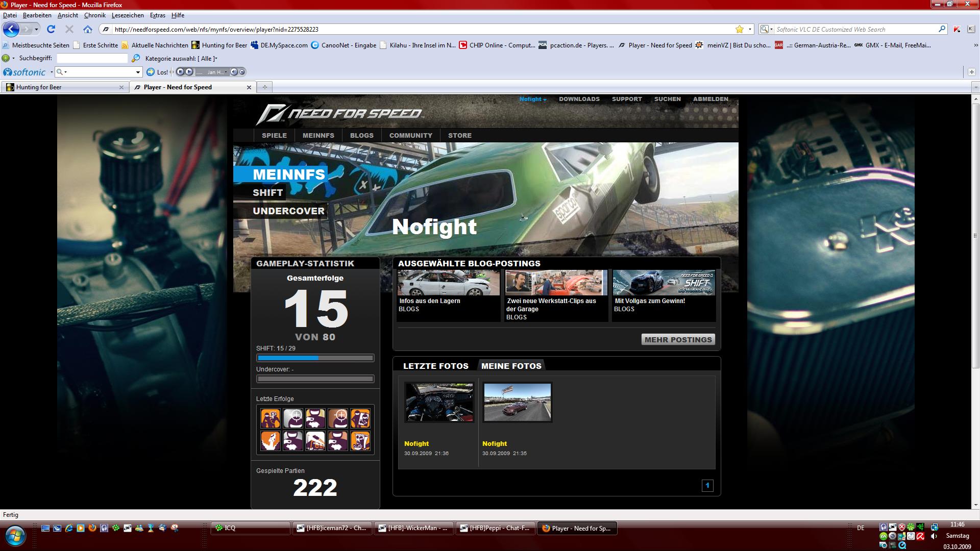980x551 pixels.
Task: Click the ABMELDEN link
Action: click(710, 99)
